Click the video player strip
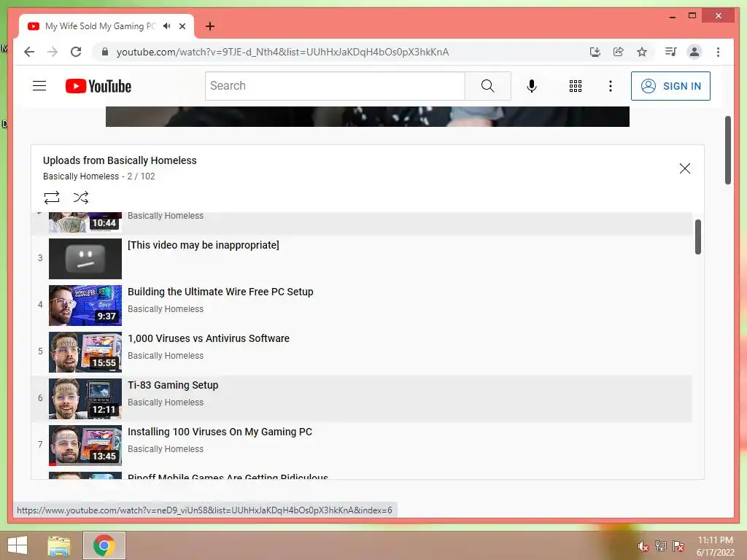Screen dimensions: 747x560 pos(368,117)
